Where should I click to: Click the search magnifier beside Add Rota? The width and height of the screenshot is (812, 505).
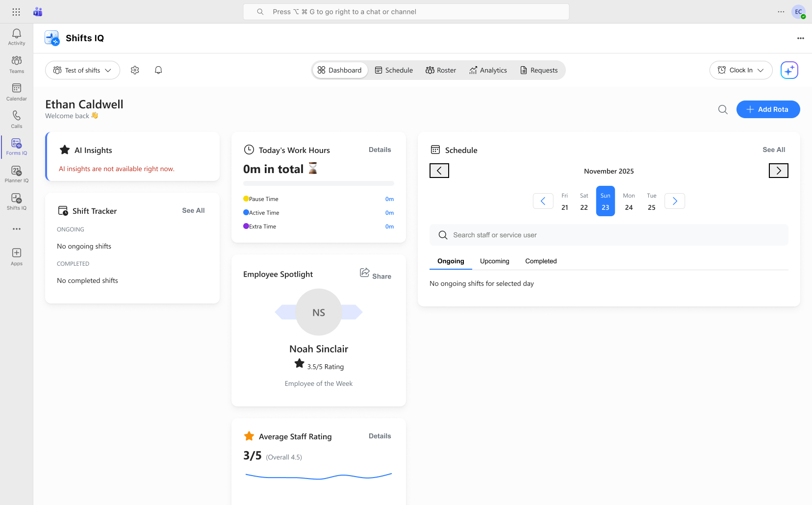(723, 109)
